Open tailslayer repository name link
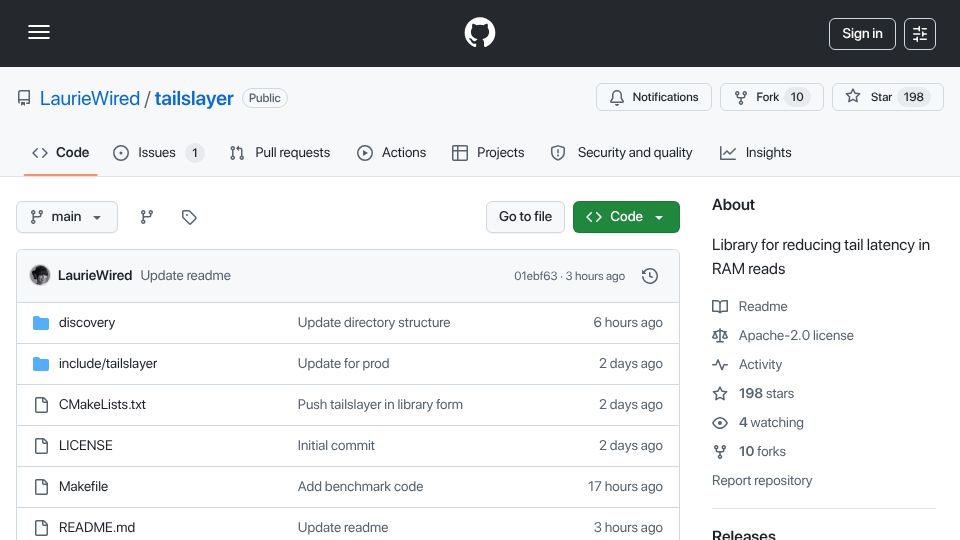The image size is (960, 540). coord(193,98)
